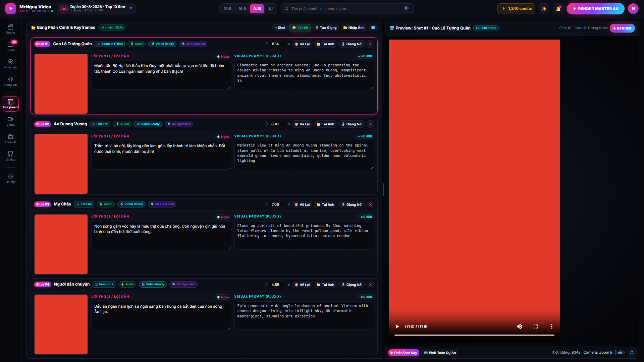Select 1:1 aspect ratio
Screen dimensions: 644x362
271,9
